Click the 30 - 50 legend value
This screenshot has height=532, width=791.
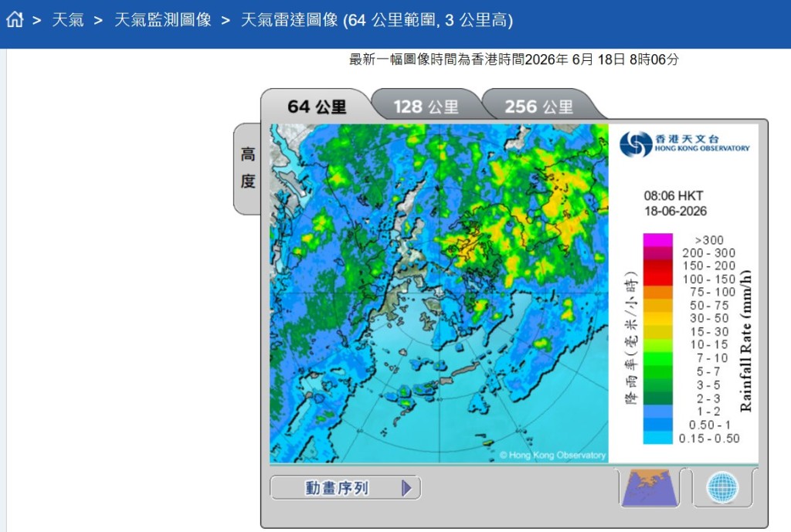[709, 318]
